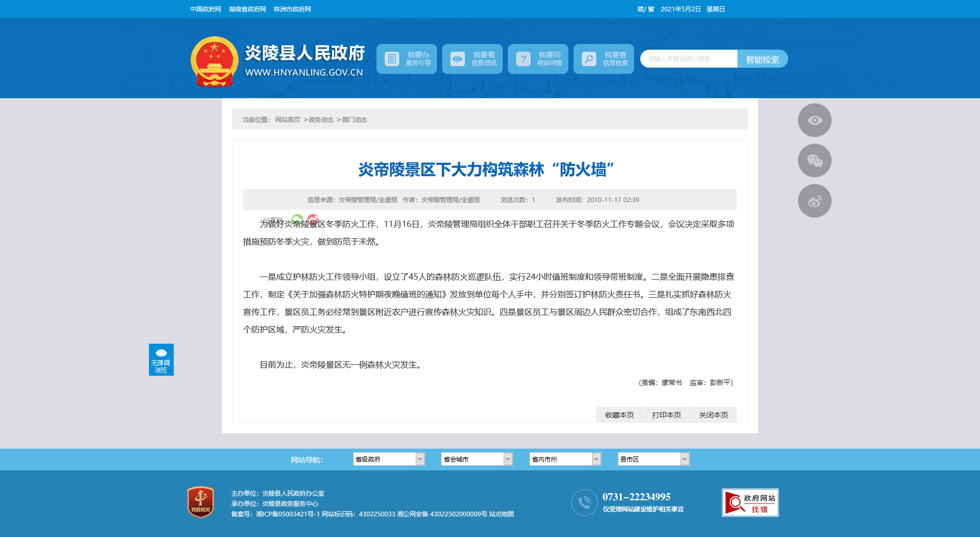Click 承办单位 炎陵县政务服务中心 text
Screen dimensions: 980x537
point(275,504)
